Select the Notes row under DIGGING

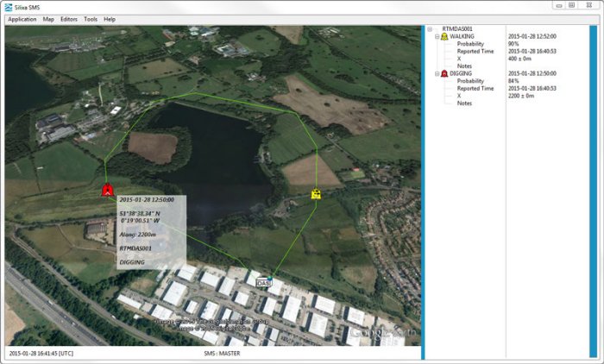tap(464, 103)
